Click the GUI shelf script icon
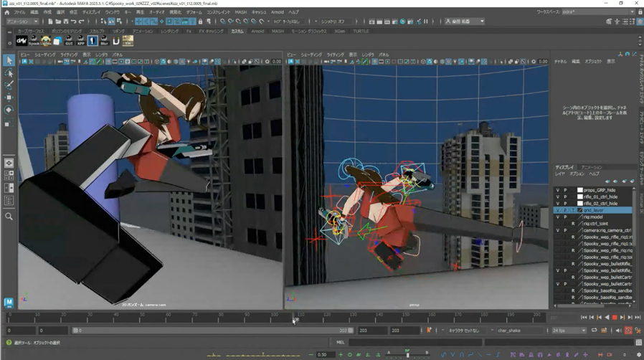The height and width of the screenshot is (360, 644). [x=69, y=41]
